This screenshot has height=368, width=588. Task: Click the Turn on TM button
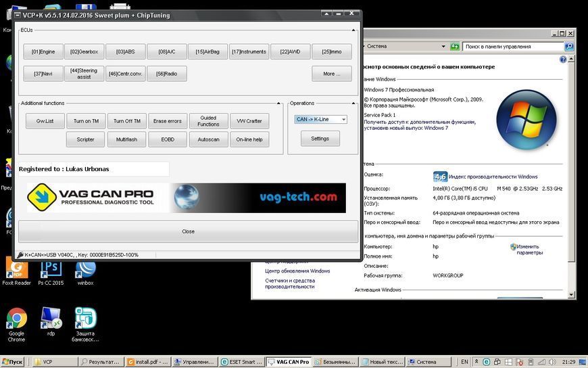tap(86, 121)
